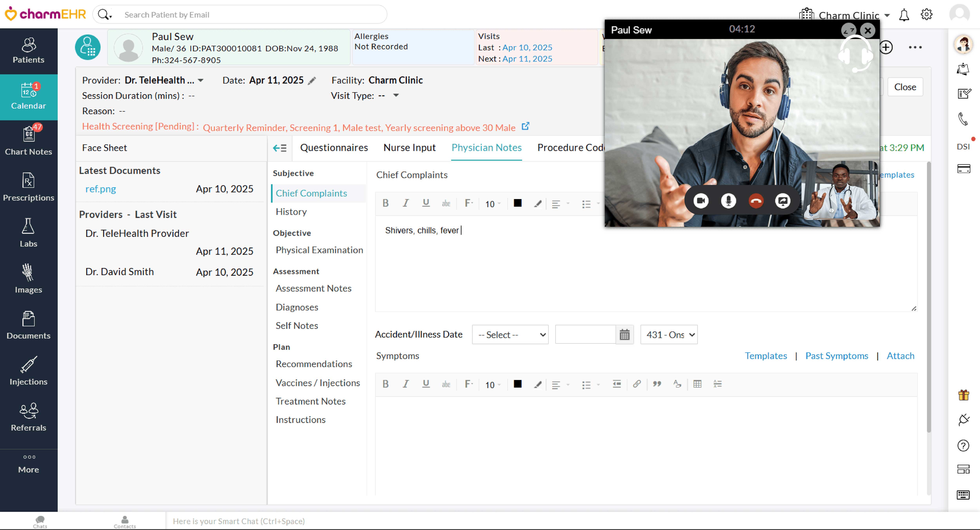Open the Accident/Illness Date select dropdown

click(x=510, y=334)
